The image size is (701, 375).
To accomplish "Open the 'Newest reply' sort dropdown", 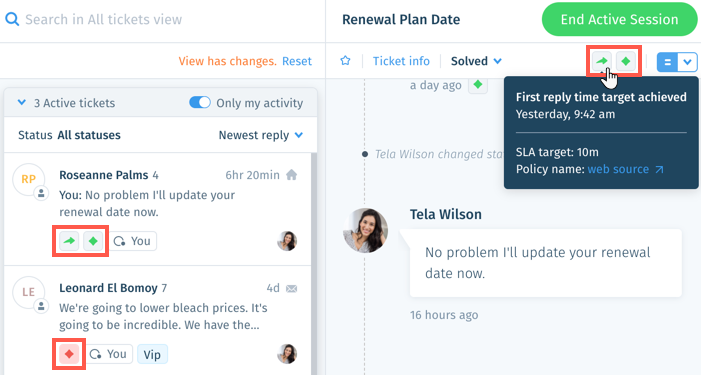I will [x=261, y=135].
